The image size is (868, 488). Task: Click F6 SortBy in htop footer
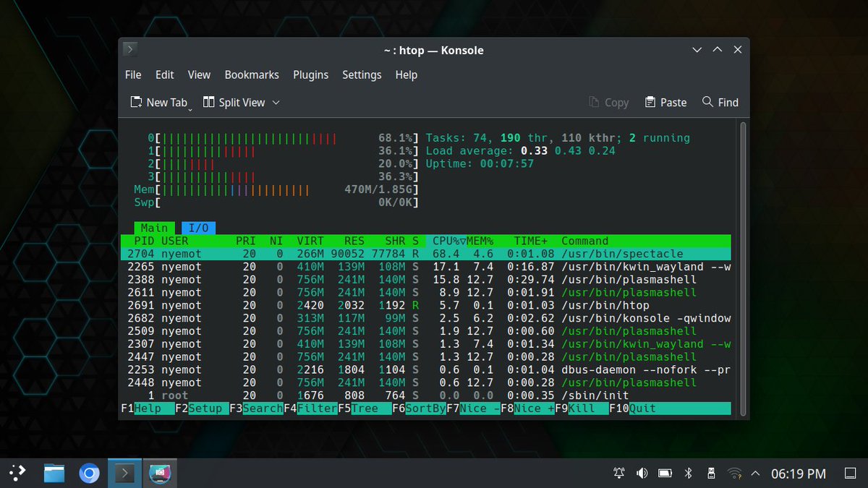419,408
